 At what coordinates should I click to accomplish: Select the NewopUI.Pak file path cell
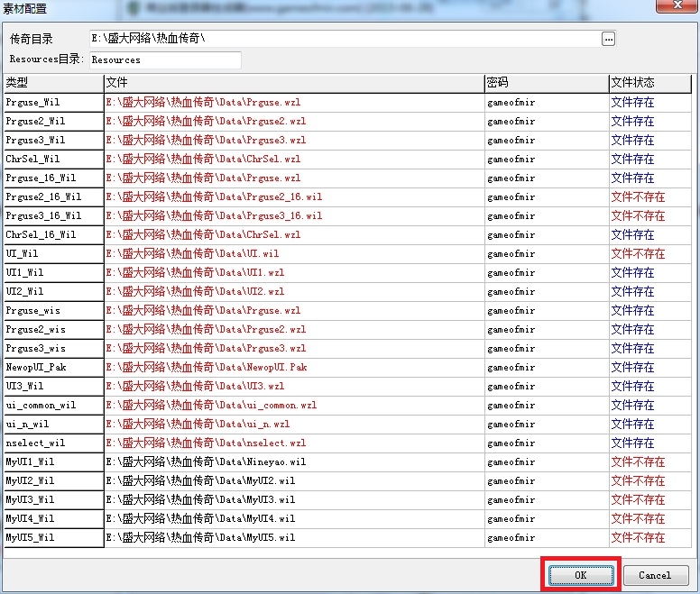293,368
